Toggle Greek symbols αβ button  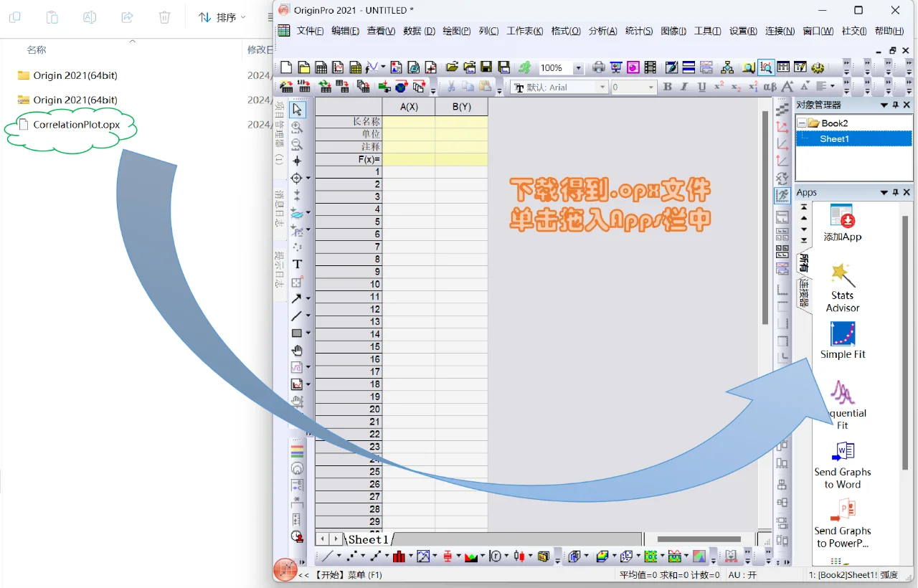(770, 87)
